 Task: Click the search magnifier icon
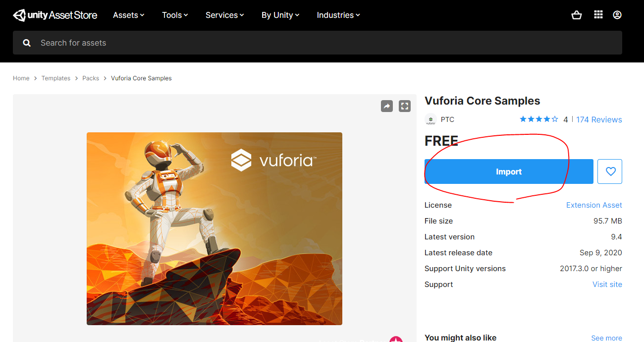coord(27,43)
